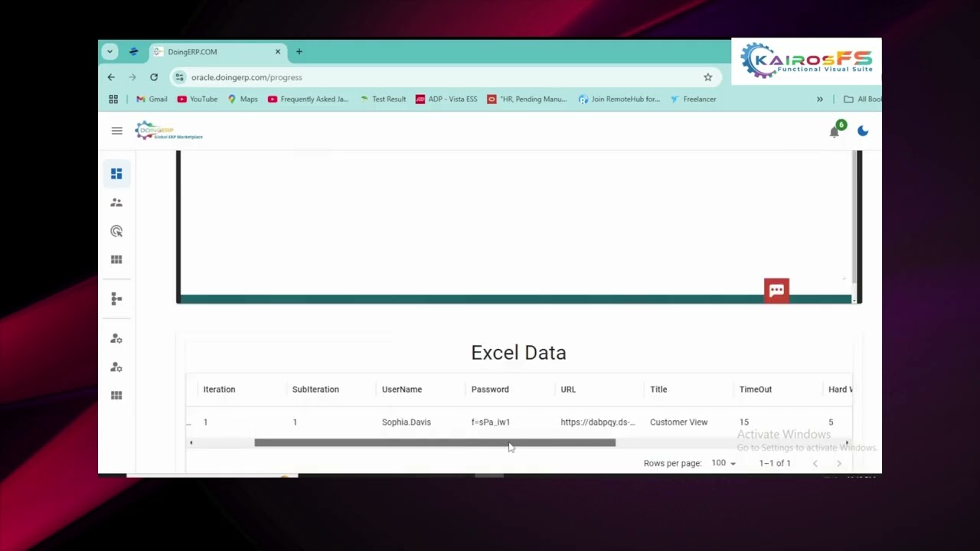980x551 pixels.
Task: Open a new browser tab
Action: 299,52
